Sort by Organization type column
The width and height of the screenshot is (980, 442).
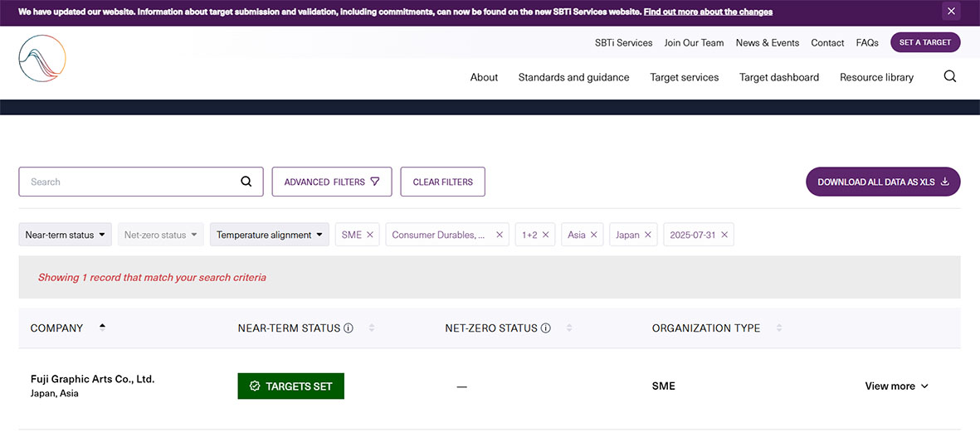778,328
